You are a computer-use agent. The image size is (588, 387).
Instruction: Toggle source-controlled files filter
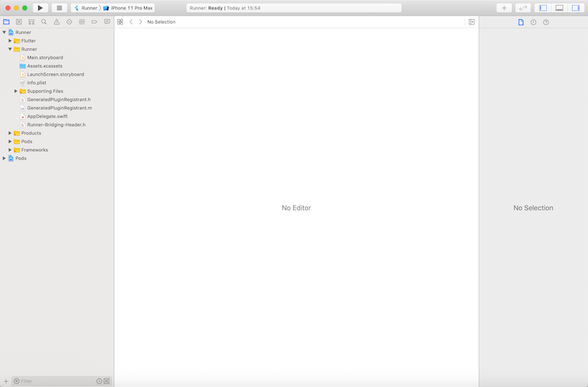tap(107, 381)
